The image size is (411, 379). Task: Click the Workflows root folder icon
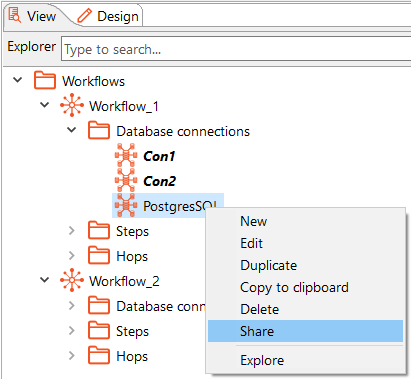coord(45,80)
